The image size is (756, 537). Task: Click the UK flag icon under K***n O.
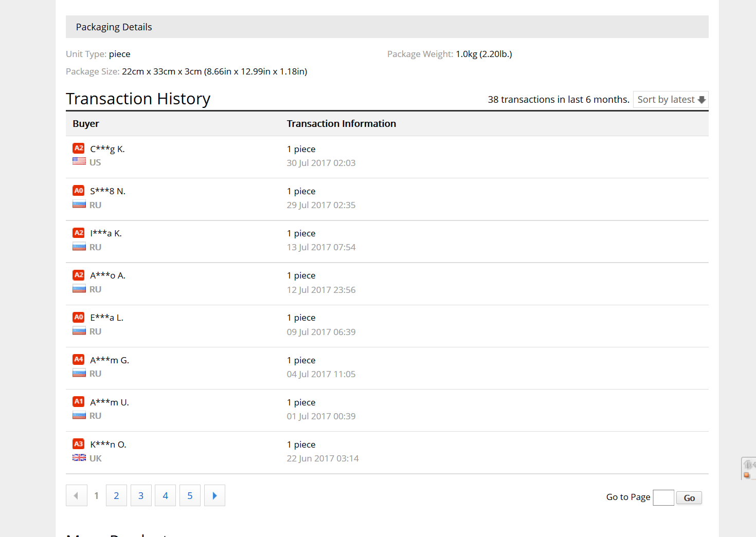pyautogui.click(x=79, y=458)
